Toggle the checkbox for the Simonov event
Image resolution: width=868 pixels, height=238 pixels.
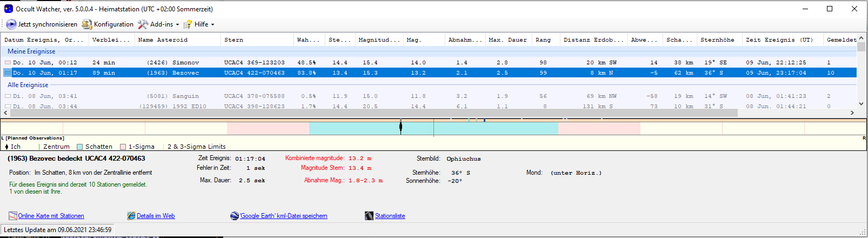(x=8, y=63)
